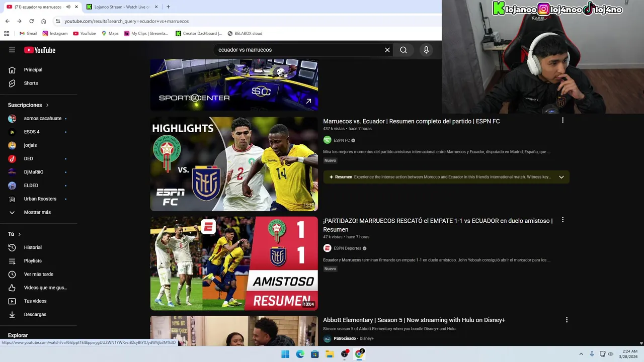
Task: Open My Clips Streamla bookmark
Action: [146, 34]
